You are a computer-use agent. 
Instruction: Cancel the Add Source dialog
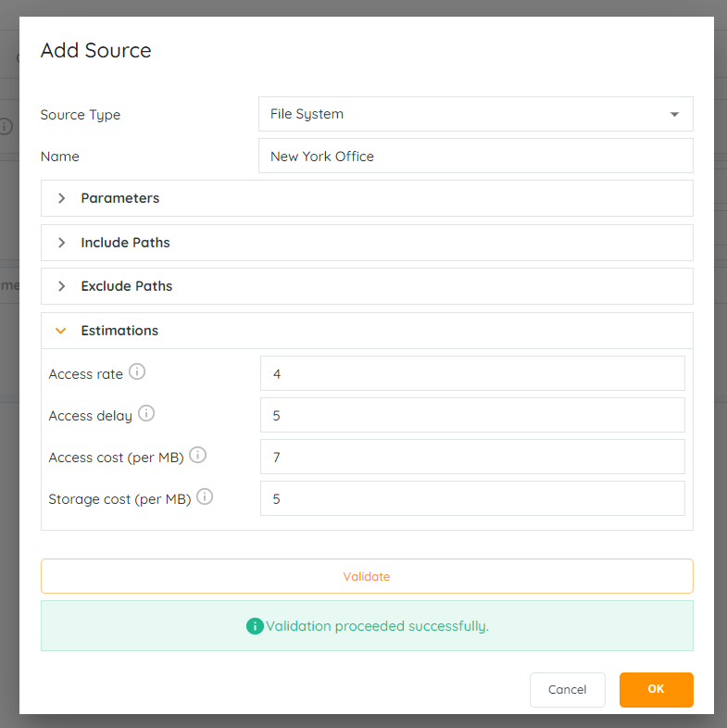click(x=568, y=689)
